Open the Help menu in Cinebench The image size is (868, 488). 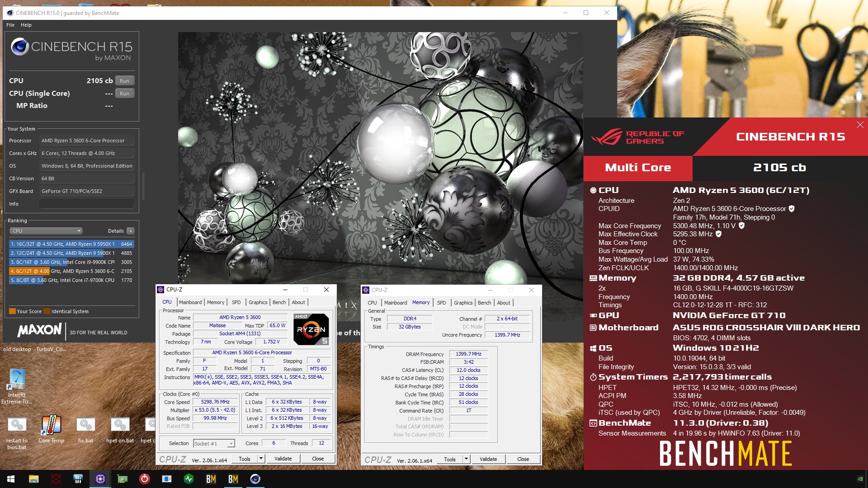(x=26, y=25)
